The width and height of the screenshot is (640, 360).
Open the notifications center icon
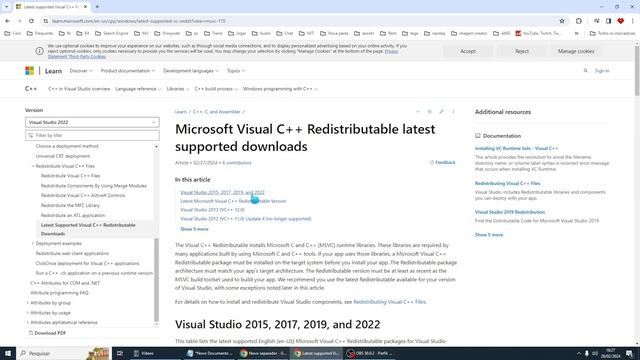click(629, 353)
